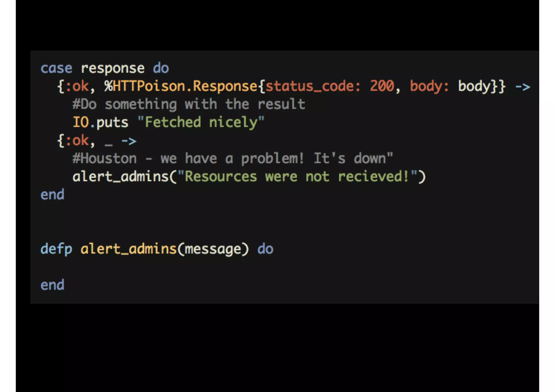This screenshot has height=392, width=555.
Task: Click the string "Fetched nicely"
Action: tap(201, 122)
